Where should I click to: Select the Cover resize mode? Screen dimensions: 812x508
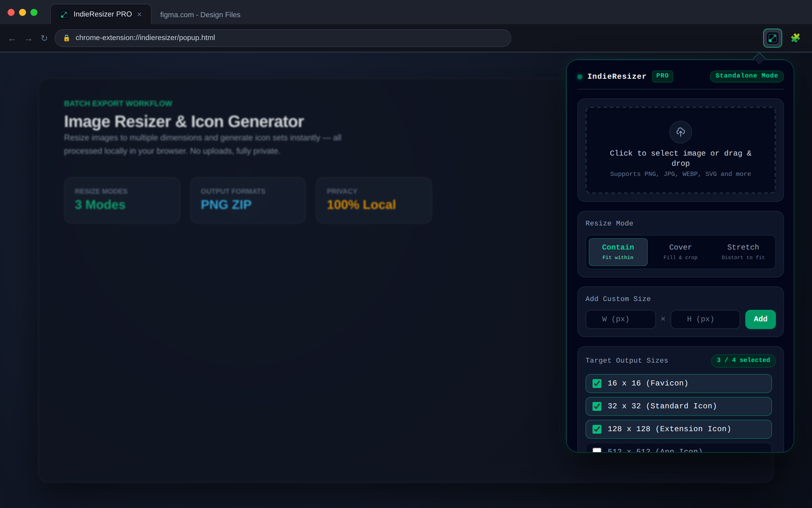[x=681, y=252]
